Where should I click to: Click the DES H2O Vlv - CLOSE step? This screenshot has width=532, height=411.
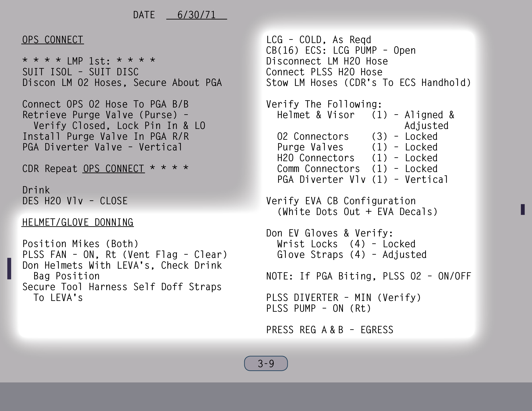[75, 201]
